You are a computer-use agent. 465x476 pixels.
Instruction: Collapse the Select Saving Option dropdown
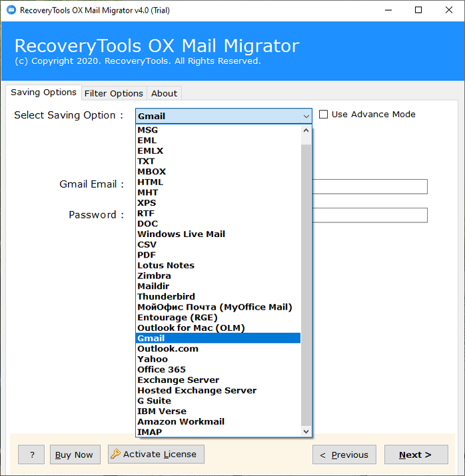point(306,117)
